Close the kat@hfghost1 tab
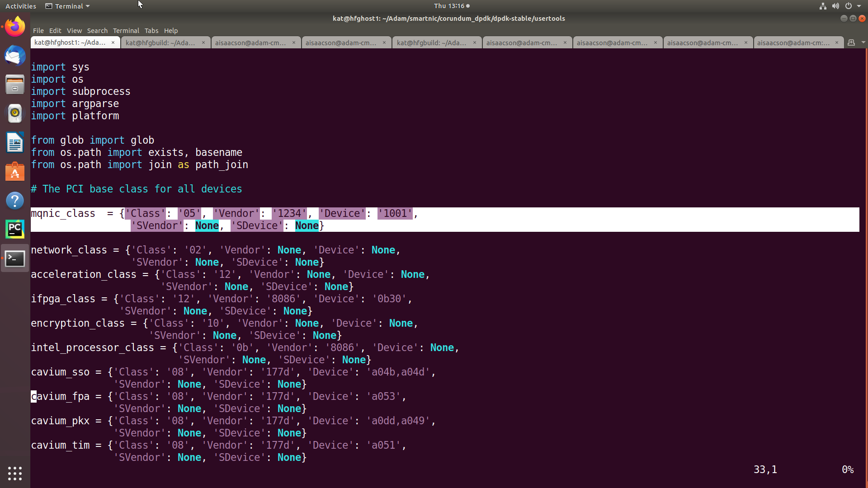 click(x=113, y=42)
